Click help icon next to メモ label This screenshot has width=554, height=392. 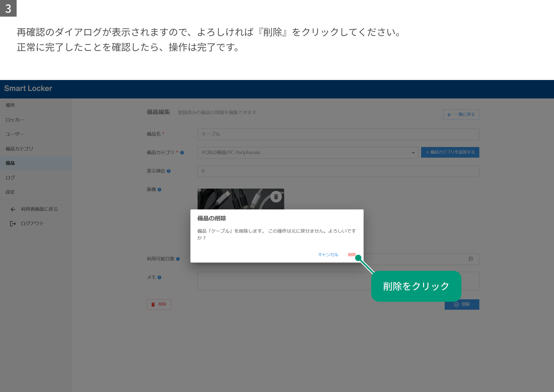click(159, 278)
